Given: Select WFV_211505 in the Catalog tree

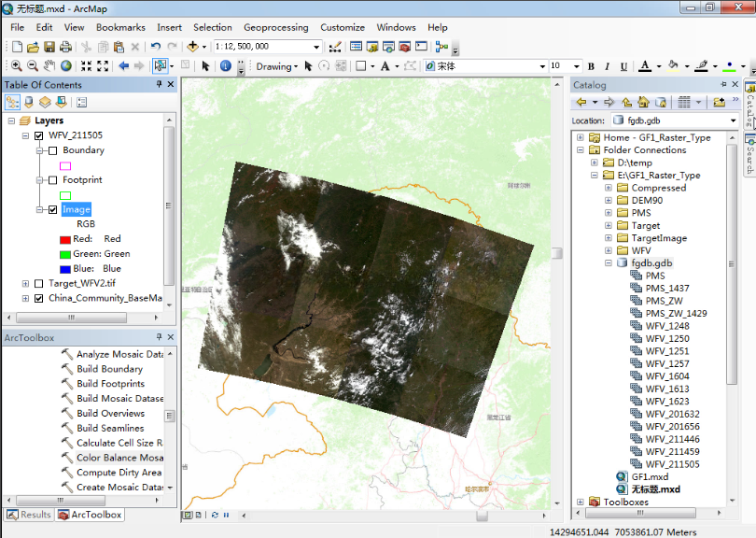Looking at the screenshot, I should click(672, 464).
